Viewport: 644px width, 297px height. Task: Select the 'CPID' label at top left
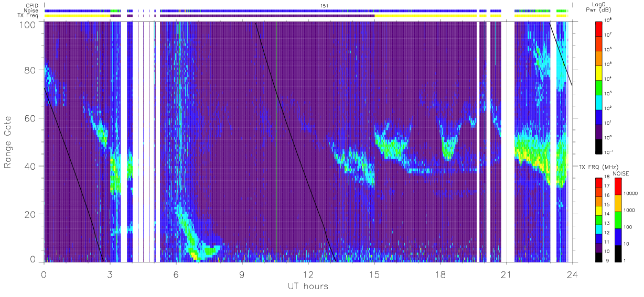click(x=32, y=5)
